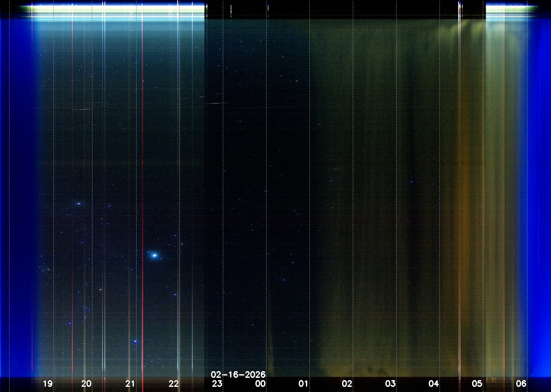
Task: Select the 03 hour marker
Action: pos(390,383)
